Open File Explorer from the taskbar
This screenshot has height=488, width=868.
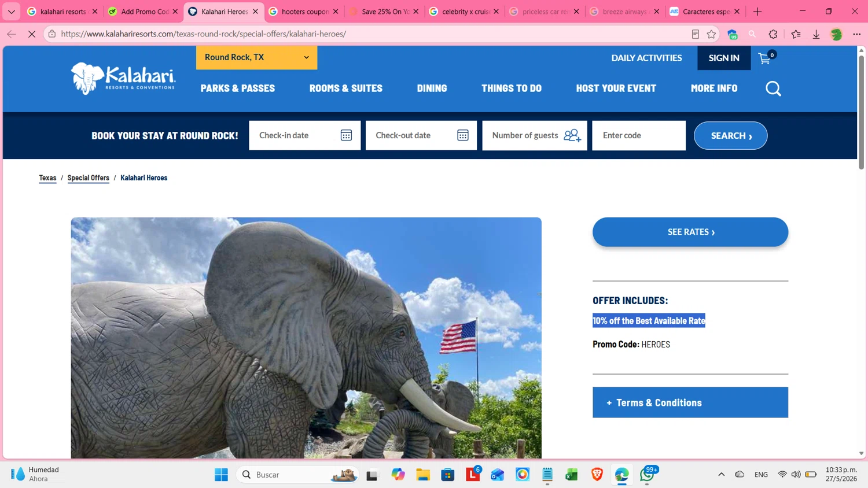tap(423, 475)
